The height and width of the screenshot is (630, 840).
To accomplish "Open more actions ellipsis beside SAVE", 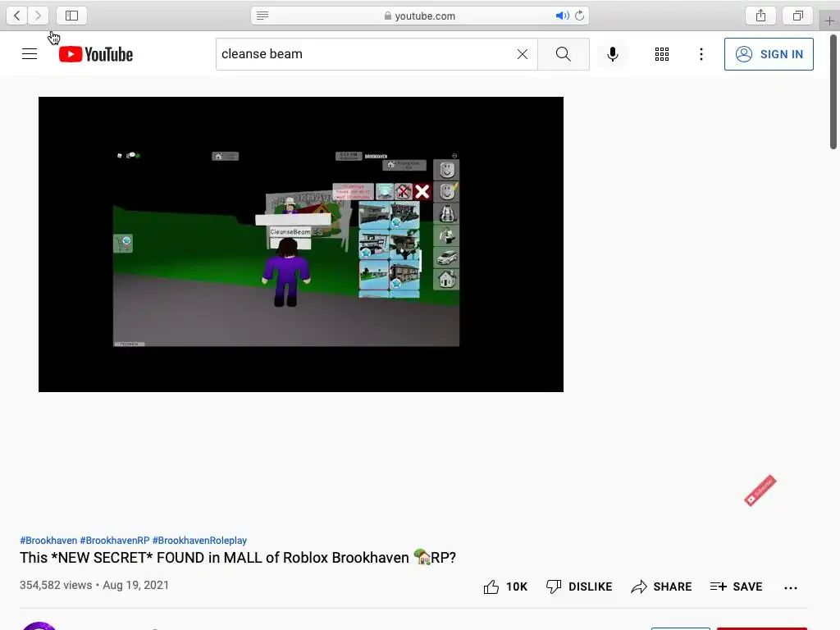I will pyautogui.click(x=791, y=587).
